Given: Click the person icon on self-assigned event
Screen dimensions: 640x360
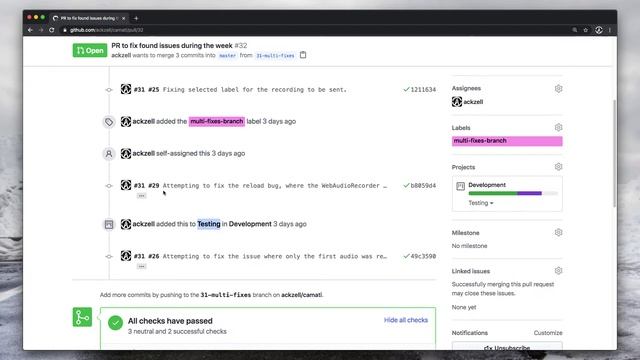Looking at the screenshot, I should point(109,154).
